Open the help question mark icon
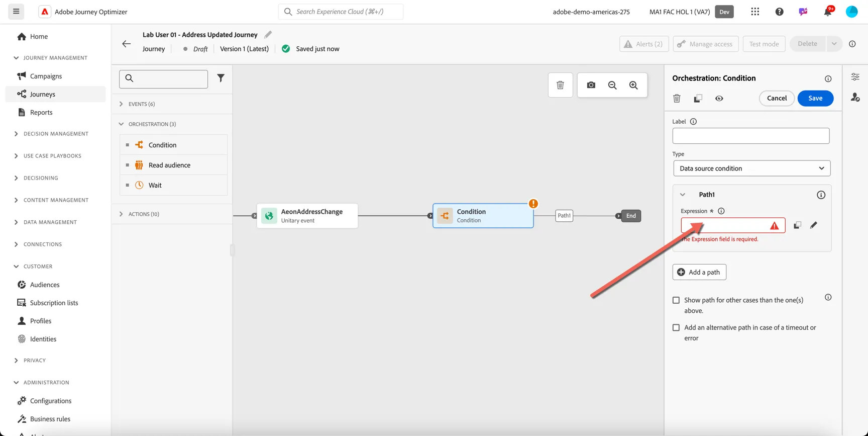Viewport: 868px width, 436px height. pyautogui.click(x=779, y=12)
